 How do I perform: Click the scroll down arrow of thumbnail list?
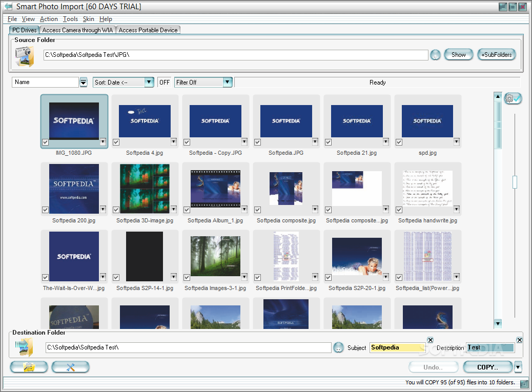click(x=498, y=323)
